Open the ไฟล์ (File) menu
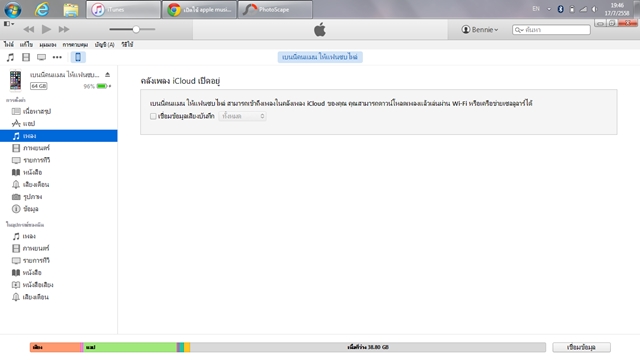 click(9, 44)
